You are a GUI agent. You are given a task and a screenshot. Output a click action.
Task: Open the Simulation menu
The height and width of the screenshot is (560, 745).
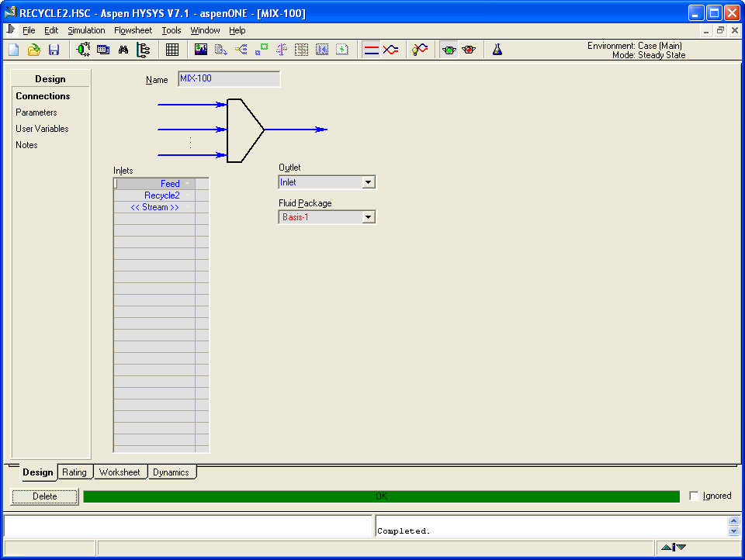point(86,30)
